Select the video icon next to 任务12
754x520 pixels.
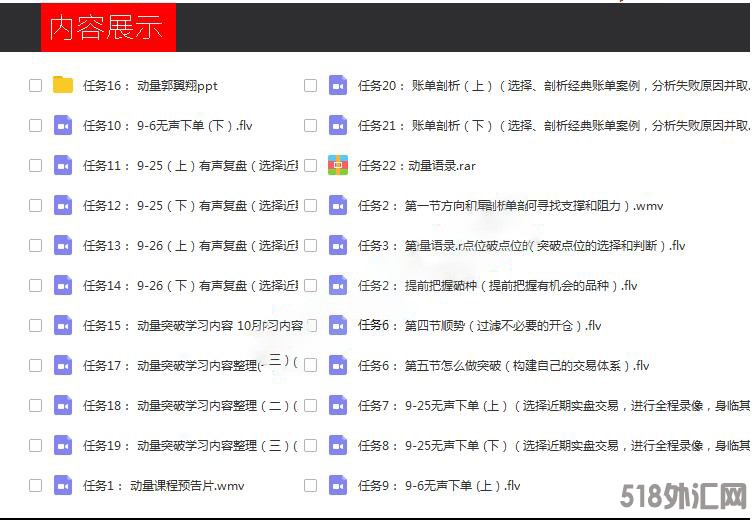point(63,205)
